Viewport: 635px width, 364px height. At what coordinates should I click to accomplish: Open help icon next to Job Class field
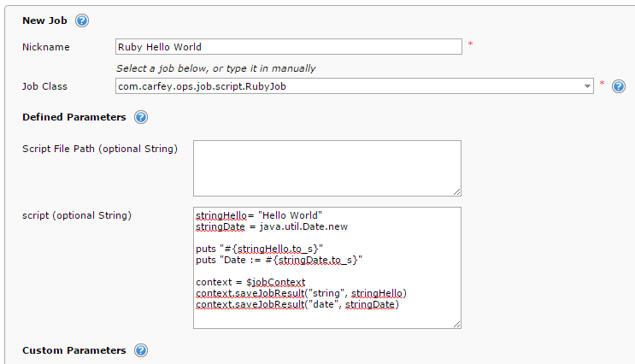coord(619,86)
